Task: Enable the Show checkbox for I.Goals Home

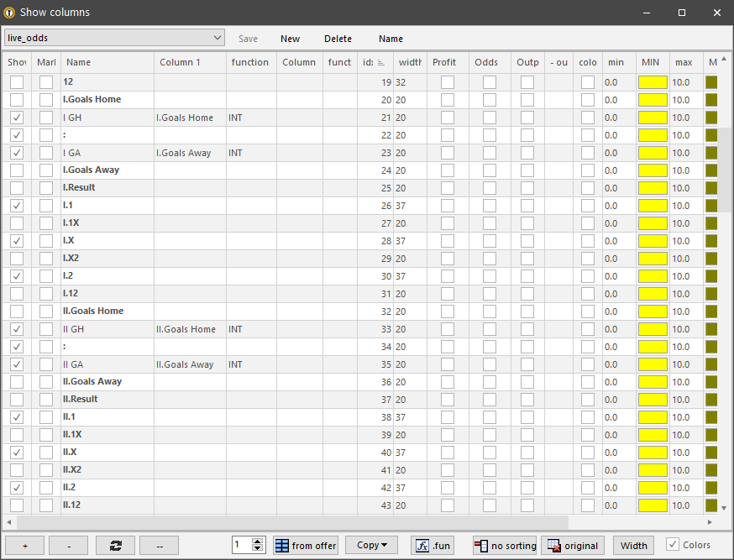Action: pos(16,99)
